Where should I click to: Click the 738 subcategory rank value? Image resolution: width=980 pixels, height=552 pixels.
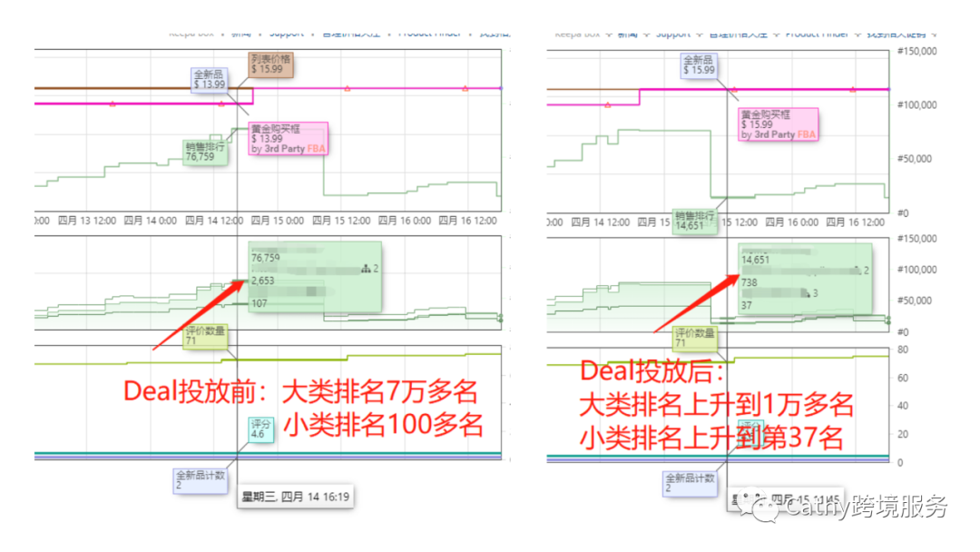[x=750, y=282]
